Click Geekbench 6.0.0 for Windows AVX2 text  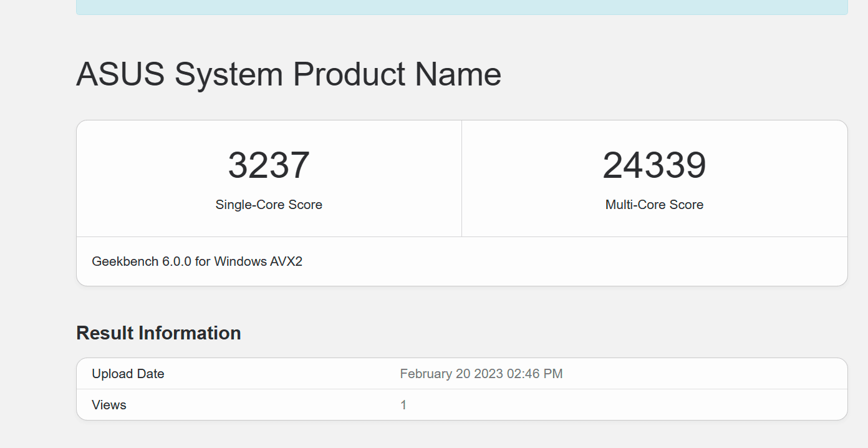click(x=197, y=261)
